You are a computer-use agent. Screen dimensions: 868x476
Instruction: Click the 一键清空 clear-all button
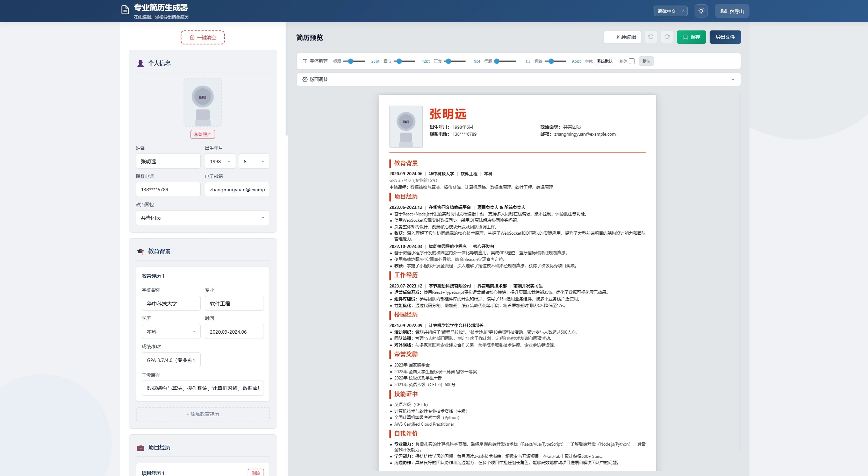[x=203, y=37]
